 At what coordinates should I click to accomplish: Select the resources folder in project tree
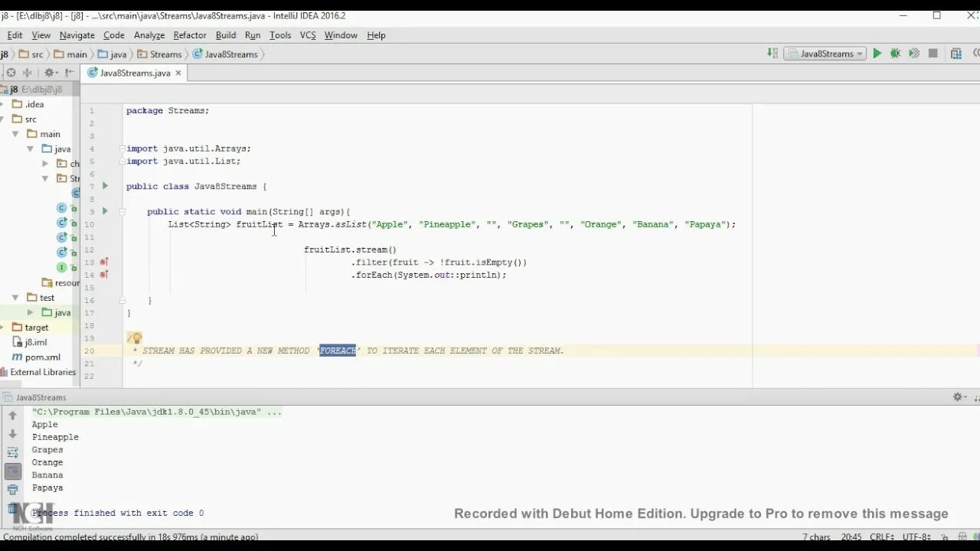tap(60, 282)
